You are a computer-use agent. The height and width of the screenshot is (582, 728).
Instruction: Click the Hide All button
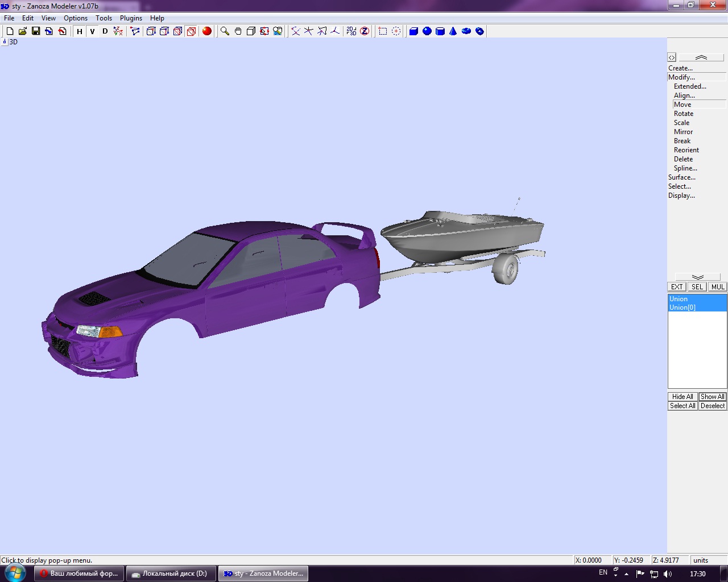682,397
